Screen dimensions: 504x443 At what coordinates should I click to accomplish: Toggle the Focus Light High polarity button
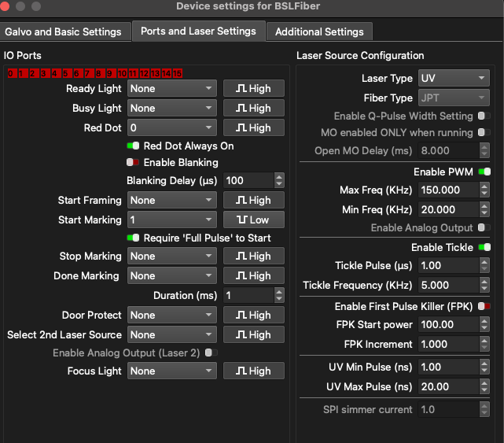(252, 371)
